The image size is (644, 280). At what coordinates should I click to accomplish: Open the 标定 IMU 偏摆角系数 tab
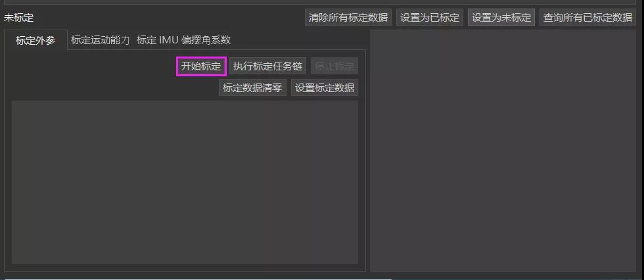(x=183, y=40)
